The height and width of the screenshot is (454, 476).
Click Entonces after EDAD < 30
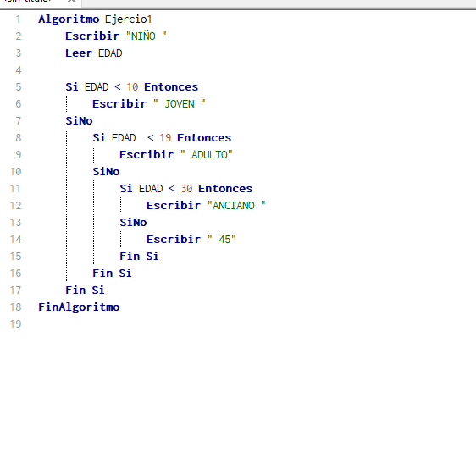(x=225, y=189)
